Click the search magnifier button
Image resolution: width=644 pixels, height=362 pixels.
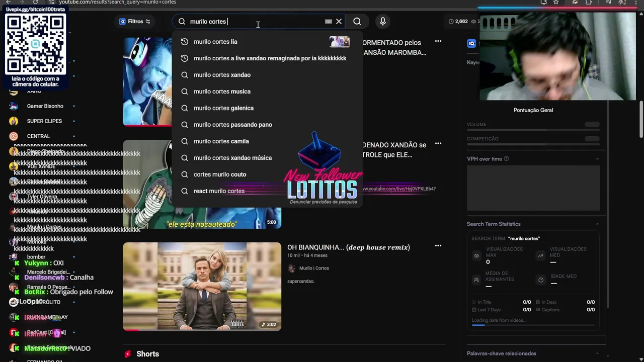pyautogui.click(x=357, y=22)
